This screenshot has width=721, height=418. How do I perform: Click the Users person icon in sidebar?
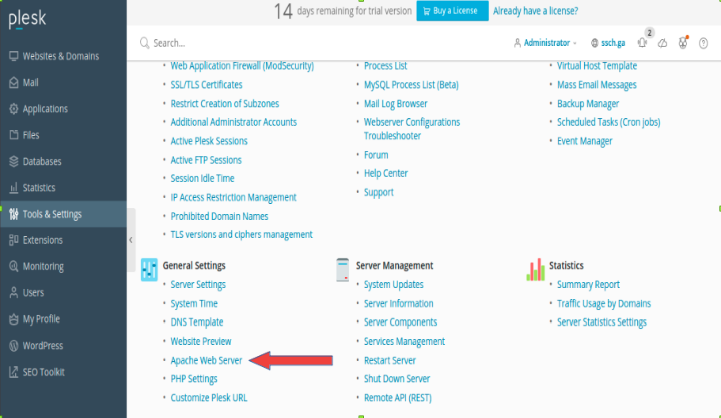pos(14,292)
